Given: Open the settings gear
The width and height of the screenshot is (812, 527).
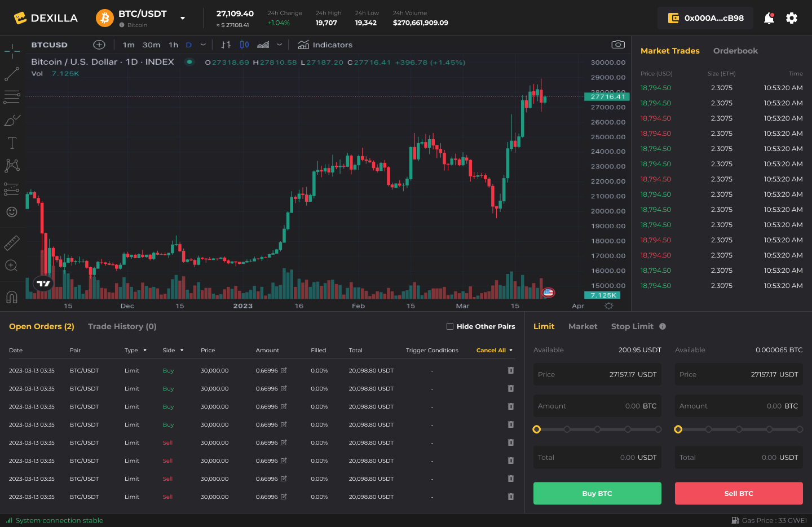Looking at the screenshot, I should tap(792, 18).
